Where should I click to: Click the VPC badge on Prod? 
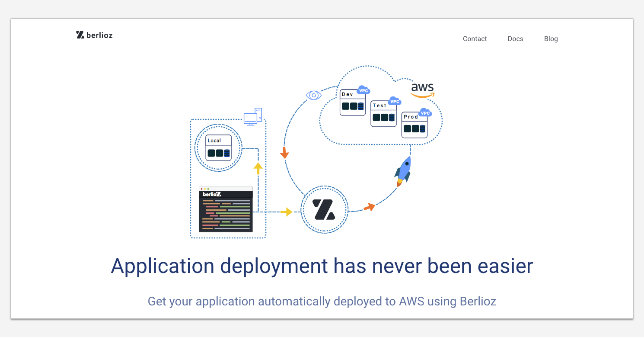point(425,112)
